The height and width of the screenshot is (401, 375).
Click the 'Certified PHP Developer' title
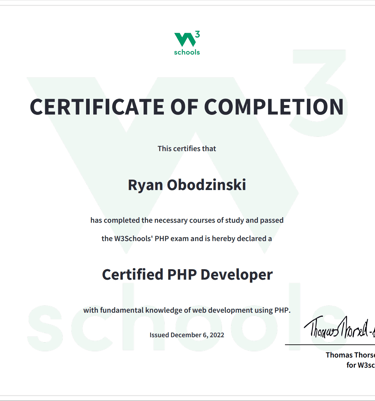(187, 275)
